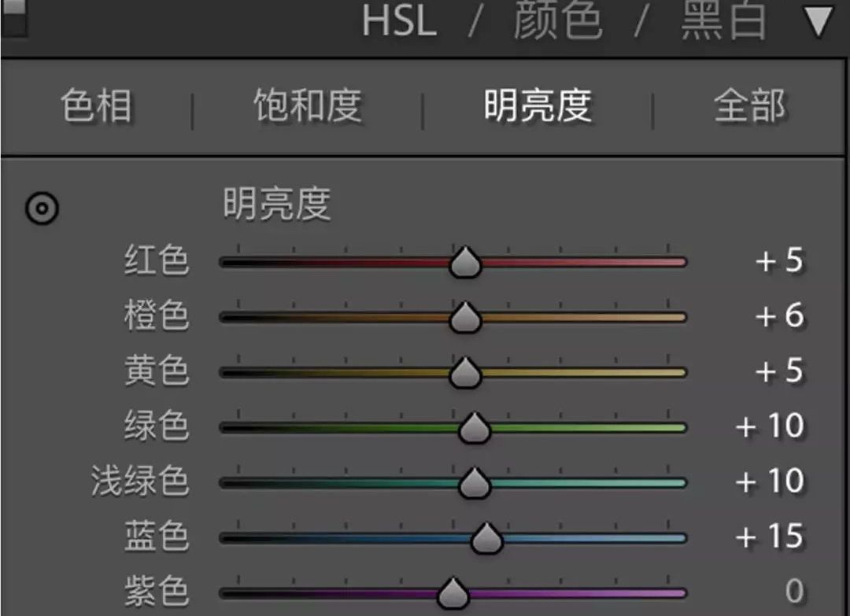Select the 明亮度 tab
This screenshot has width=850, height=616.
pyautogui.click(x=538, y=105)
